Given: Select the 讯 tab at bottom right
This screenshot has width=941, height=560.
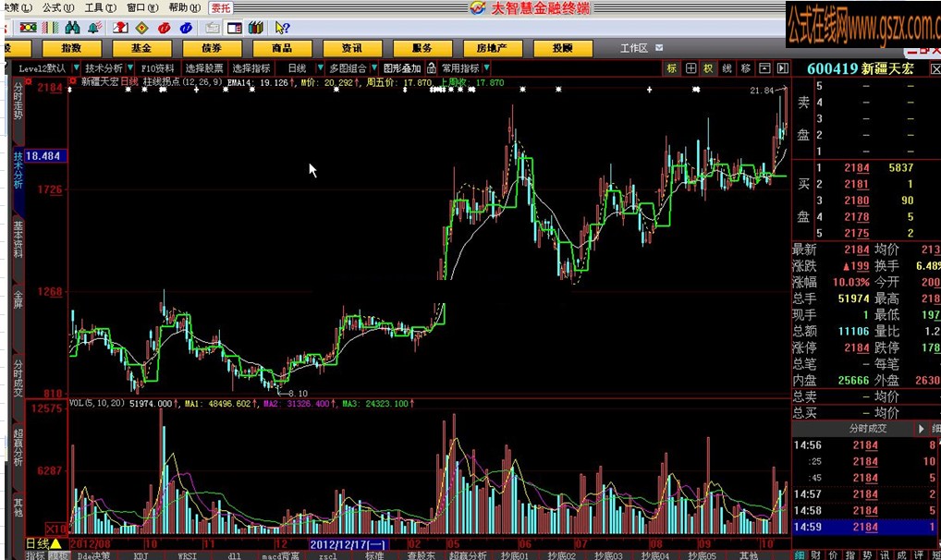Looking at the screenshot, I should click(885, 555).
